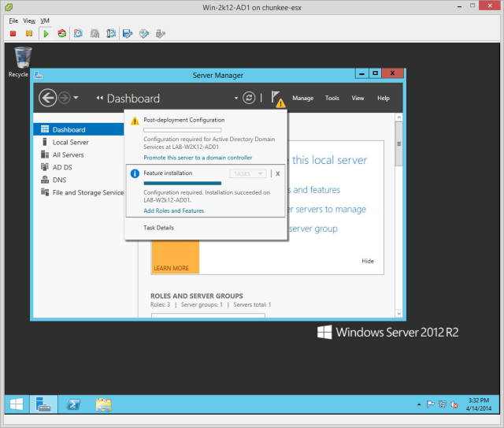The image size is (504, 428).
Task: Click the notifications flag with warning
Action: (277, 99)
